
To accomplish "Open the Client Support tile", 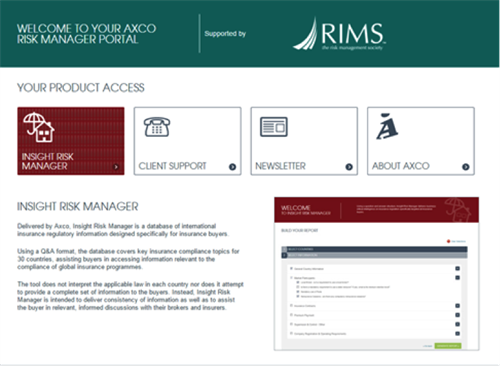I will [x=187, y=141].
